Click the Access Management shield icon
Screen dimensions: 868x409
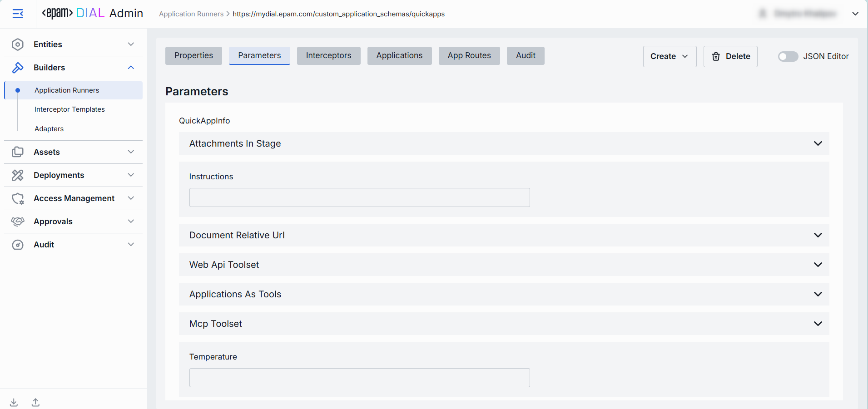point(18,198)
